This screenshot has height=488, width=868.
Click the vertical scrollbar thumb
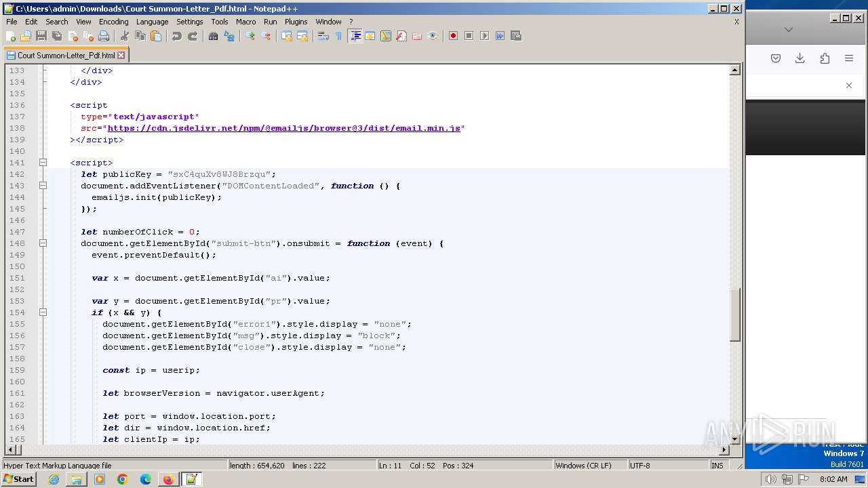tap(734, 314)
